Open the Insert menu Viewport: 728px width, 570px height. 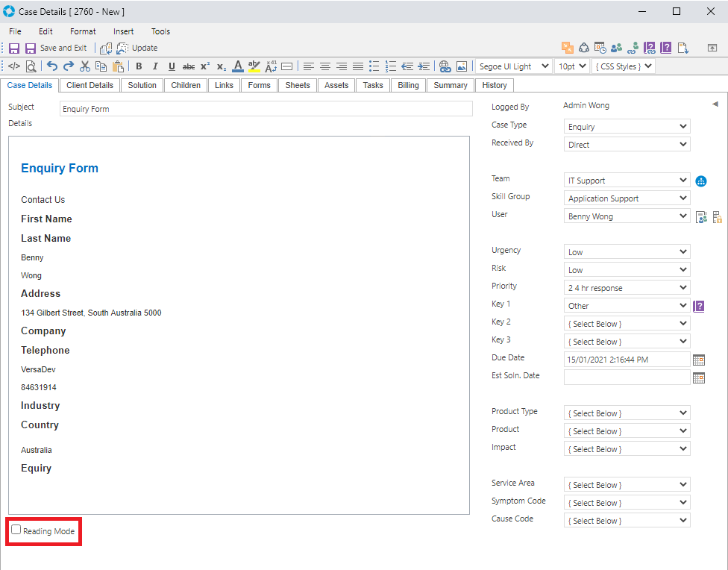(x=124, y=31)
